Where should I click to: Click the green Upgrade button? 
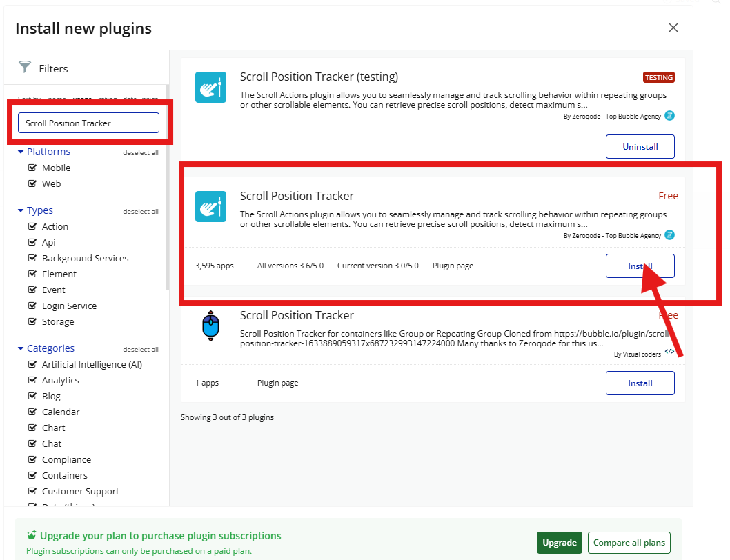(x=559, y=543)
